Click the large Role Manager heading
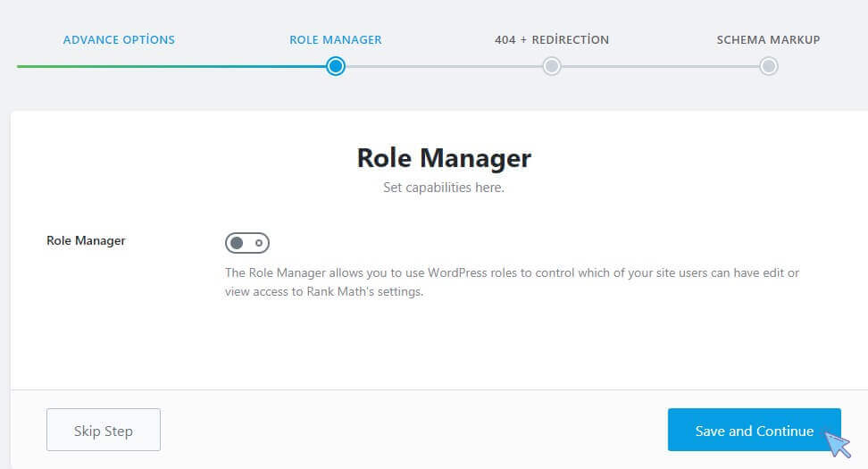Viewport: 868px width, 469px height. pyautogui.click(x=444, y=158)
